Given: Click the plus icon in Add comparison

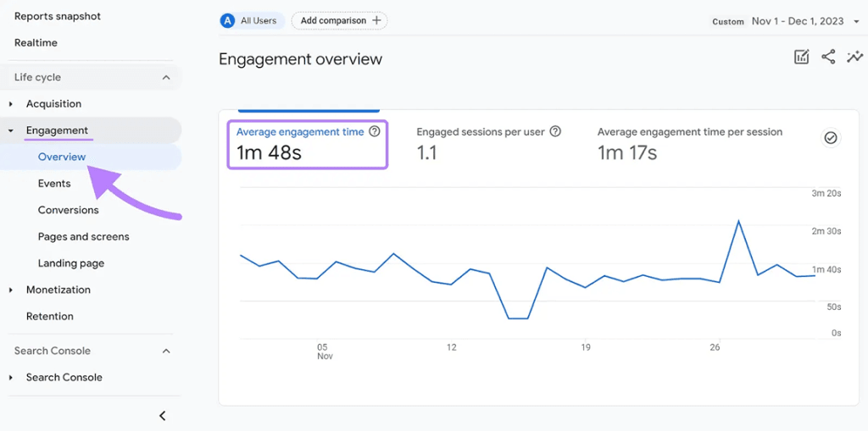Looking at the screenshot, I should (x=377, y=20).
